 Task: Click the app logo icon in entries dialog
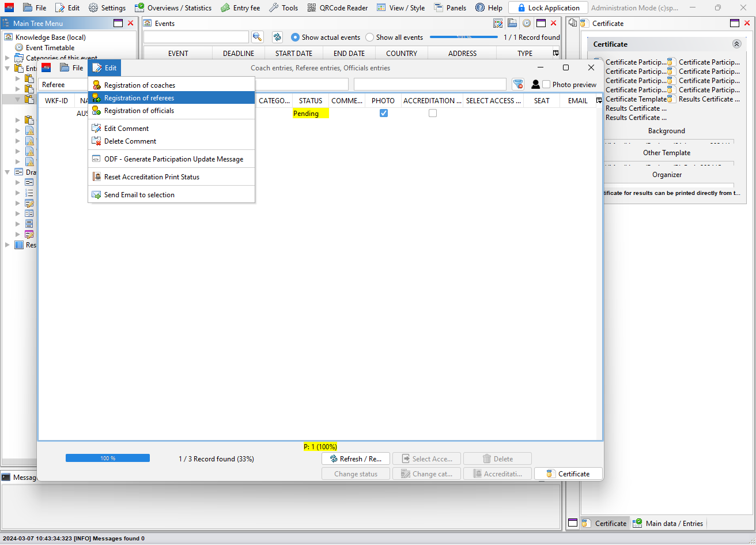point(46,67)
